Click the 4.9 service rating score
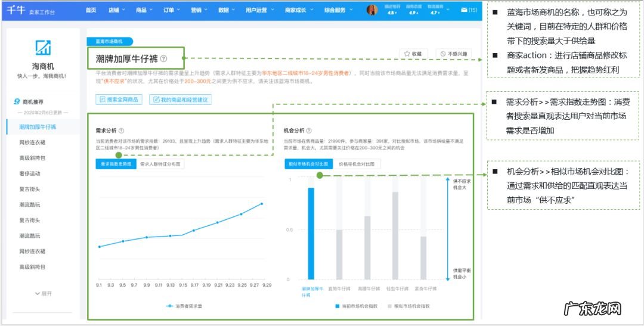 pos(414,13)
